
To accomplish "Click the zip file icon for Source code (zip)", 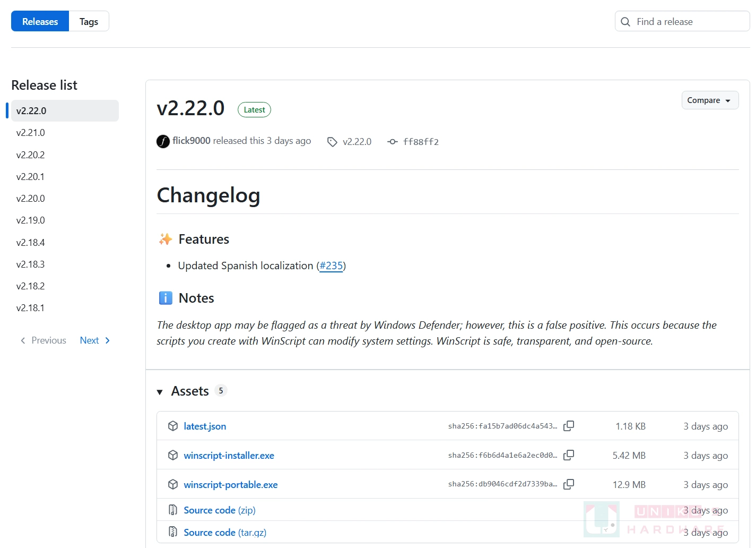I will click(173, 510).
